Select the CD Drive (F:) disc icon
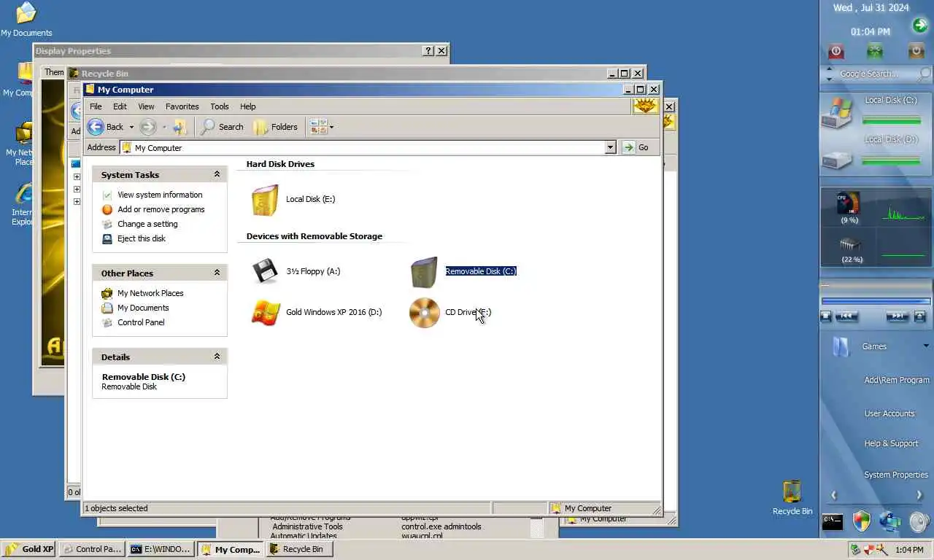This screenshot has height=560, width=934. [424, 313]
